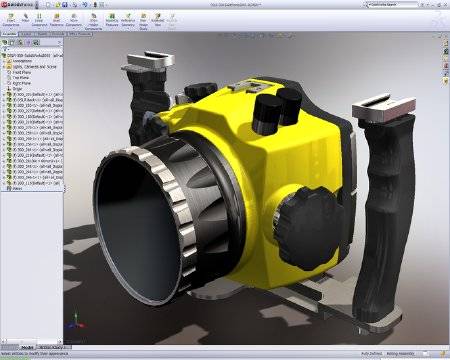
Task: Expand the Annotations tree node
Action: pos(4,61)
